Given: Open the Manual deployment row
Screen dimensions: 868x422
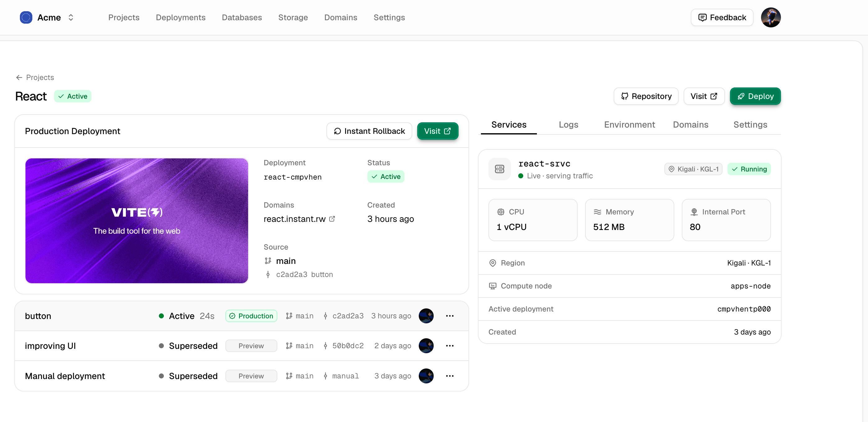Looking at the screenshot, I should tap(242, 376).
